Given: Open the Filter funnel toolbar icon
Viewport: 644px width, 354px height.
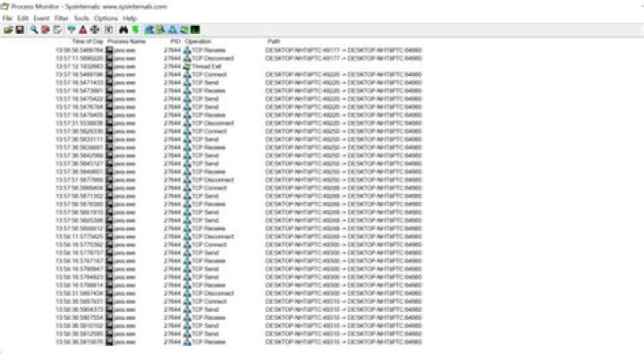Looking at the screenshot, I should [72, 30].
